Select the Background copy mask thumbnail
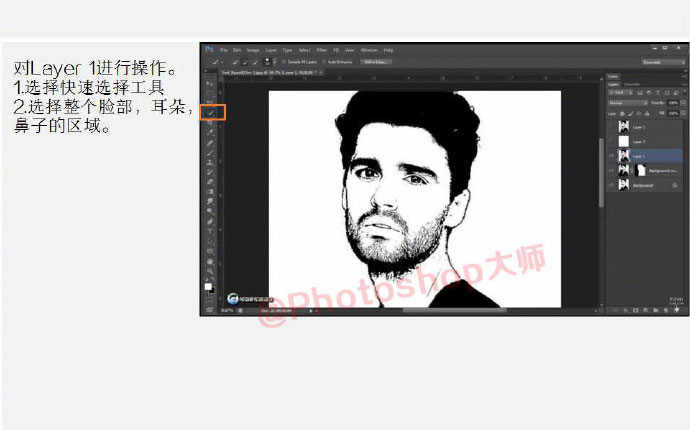Image resolution: width=690 pixels, height=430 pixels. pos(641,170)
